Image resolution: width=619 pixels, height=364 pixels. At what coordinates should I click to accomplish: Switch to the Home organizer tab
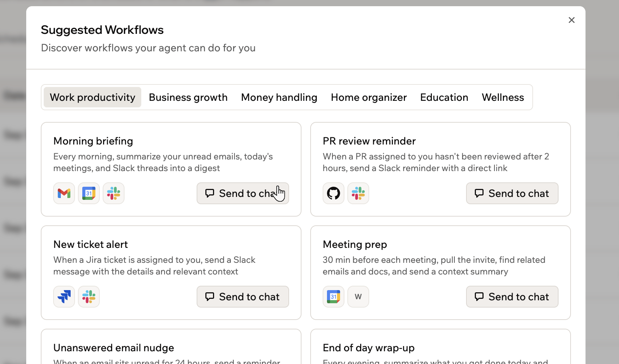(369, 97)
